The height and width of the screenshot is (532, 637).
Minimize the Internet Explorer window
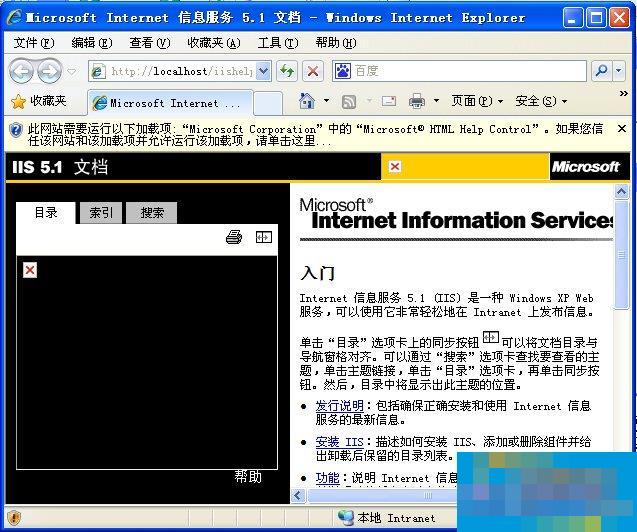[572, 18]
